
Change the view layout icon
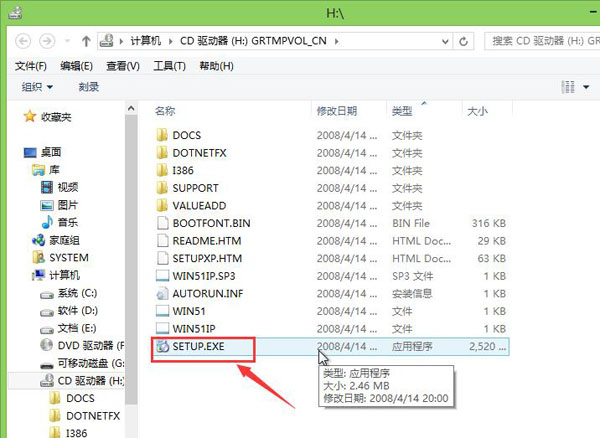[x=568, y=87]
